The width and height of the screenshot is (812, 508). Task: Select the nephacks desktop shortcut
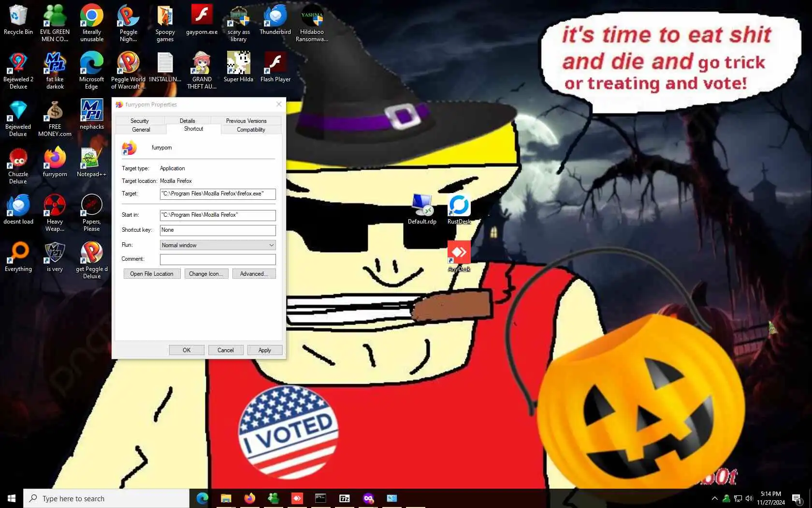point(92,115)
